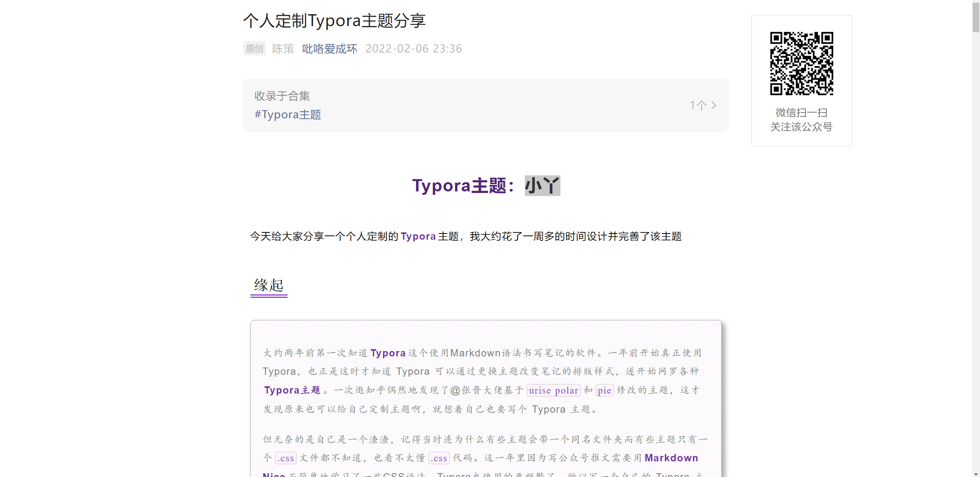Click the publish date 2022-02-06 23:36
This screenshot has width=980, height=477.
coord(414,49)
